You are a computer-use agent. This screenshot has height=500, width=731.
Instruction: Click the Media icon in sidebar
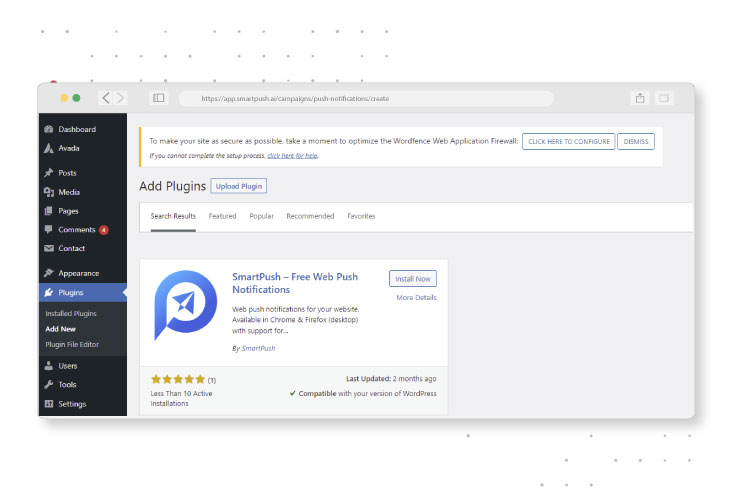48,192
